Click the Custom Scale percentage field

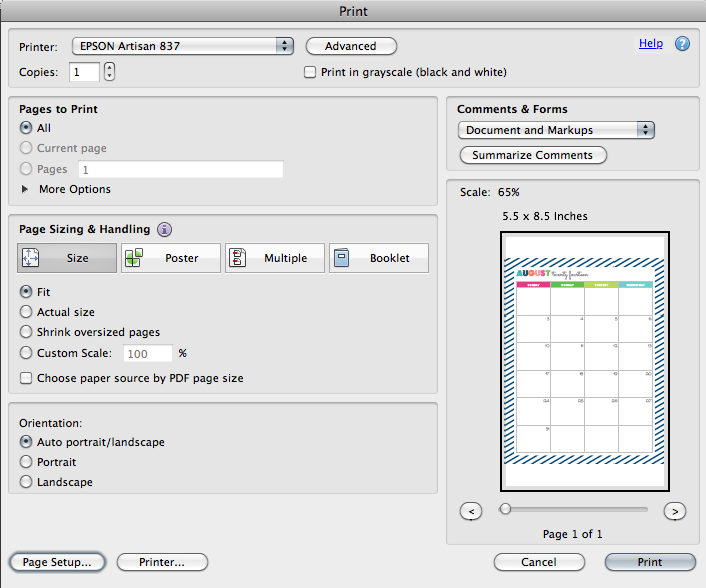(147, 353)
